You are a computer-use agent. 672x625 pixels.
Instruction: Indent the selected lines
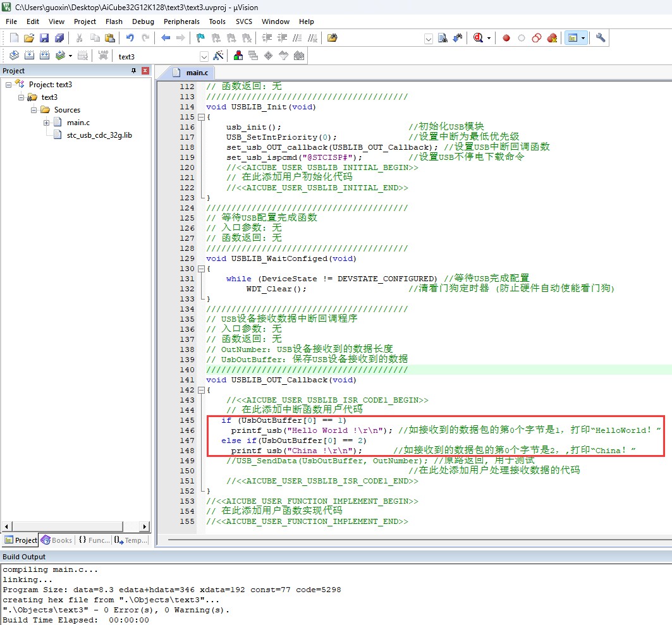[x=267, y=38]
